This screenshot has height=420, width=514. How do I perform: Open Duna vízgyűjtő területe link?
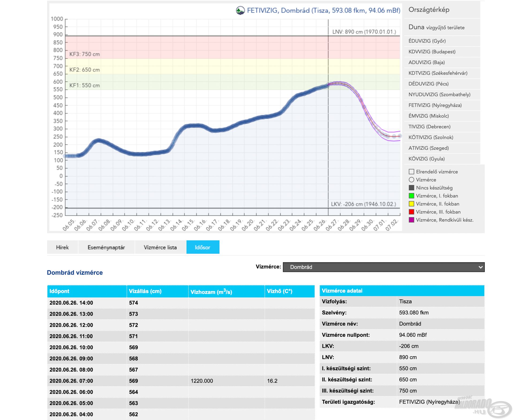[436, 27]
